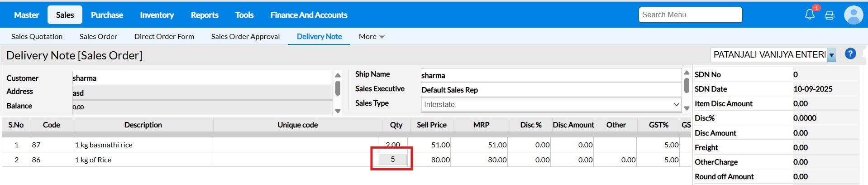Screen dimensions: 868x185
Task: Expand the More submenu dropdown
Action: 372,37
